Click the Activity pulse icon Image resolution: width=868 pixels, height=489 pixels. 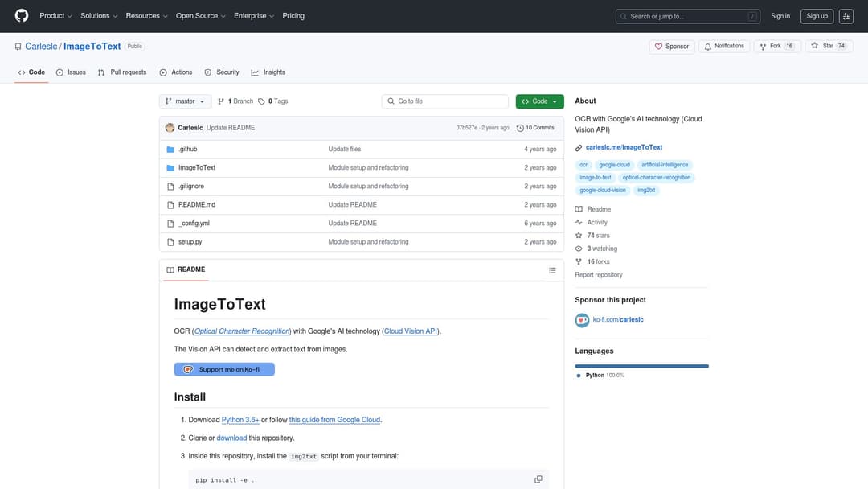coord(579,223)
